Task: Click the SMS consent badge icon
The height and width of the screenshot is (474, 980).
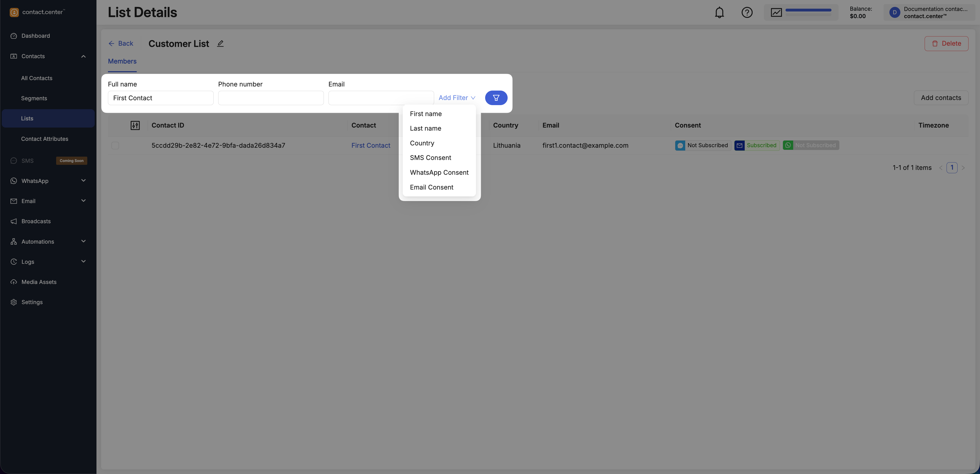Action: (680, 145)
